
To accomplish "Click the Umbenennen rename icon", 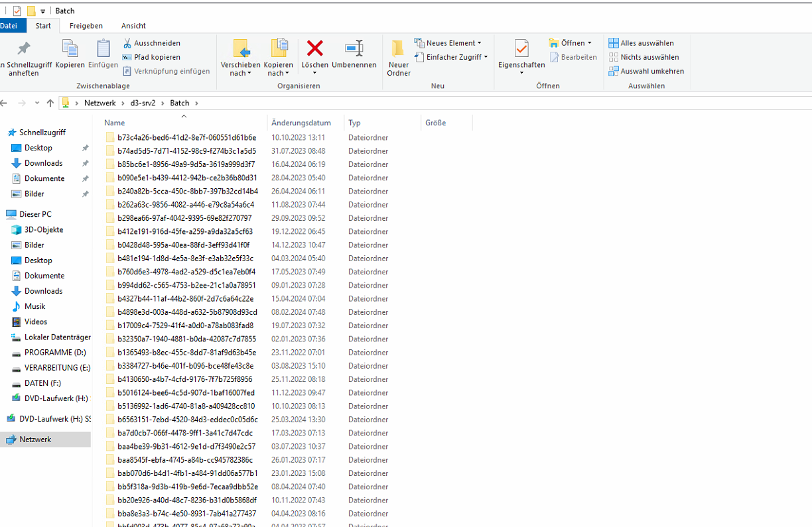I will pos(354,48).
